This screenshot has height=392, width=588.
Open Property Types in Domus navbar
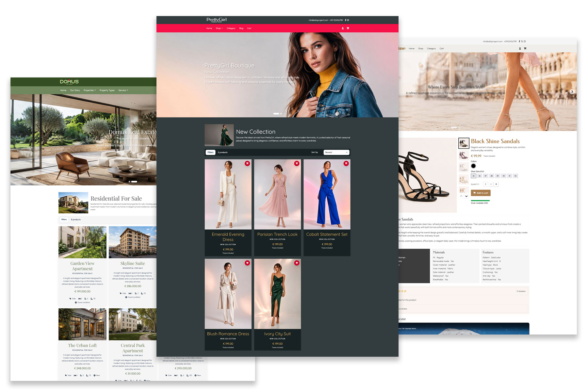(107, 90)
